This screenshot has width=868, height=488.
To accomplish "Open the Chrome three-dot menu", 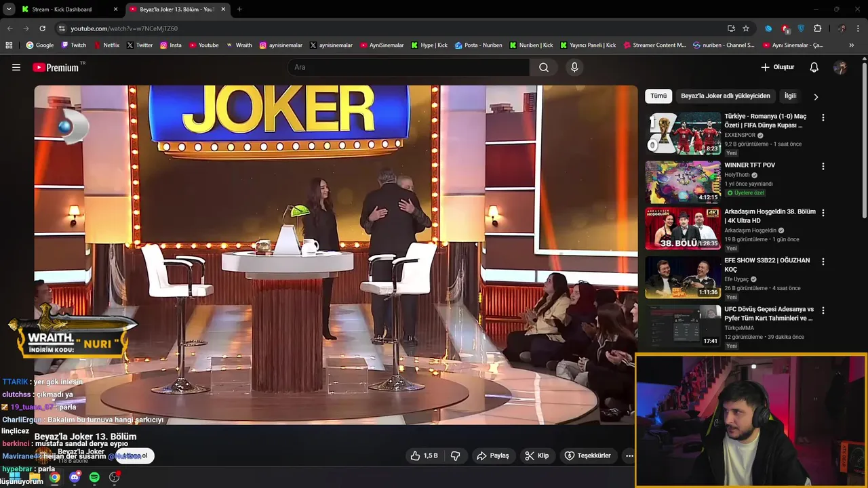I will pyautogui.click(x=859, y=28).
